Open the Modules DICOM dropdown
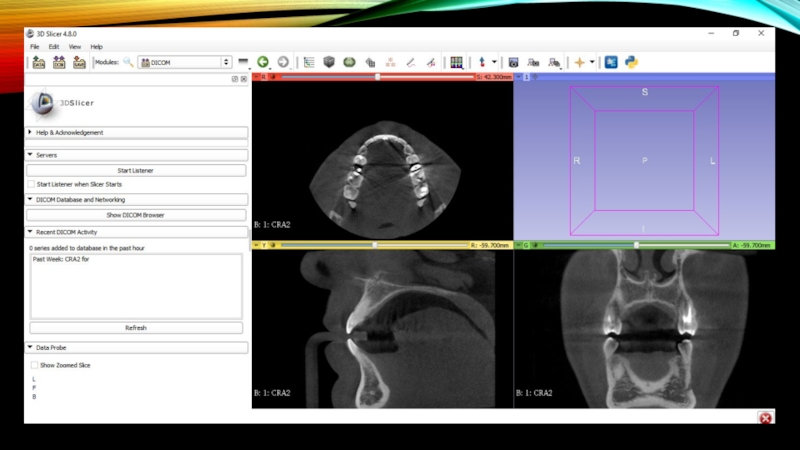The image size is (800, 450). (x=185, y=62)
